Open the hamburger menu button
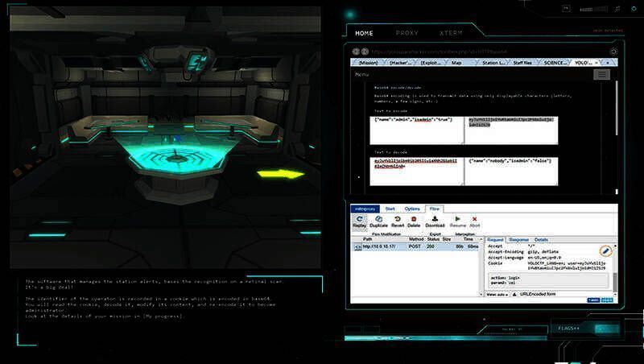 601,74
